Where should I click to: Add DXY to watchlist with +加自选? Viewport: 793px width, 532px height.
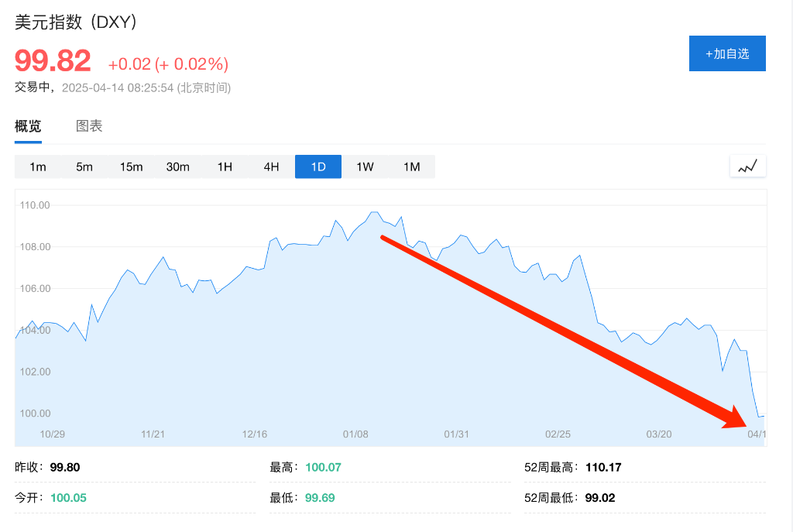click(727, 53)
